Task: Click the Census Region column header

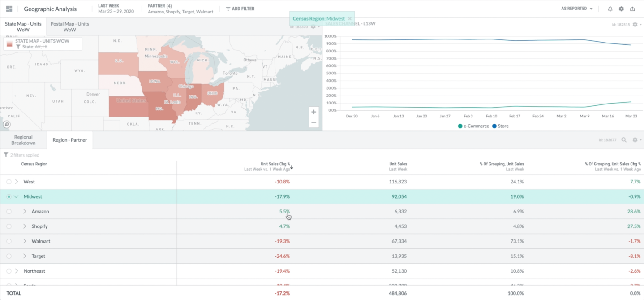Action: [34, 164]
